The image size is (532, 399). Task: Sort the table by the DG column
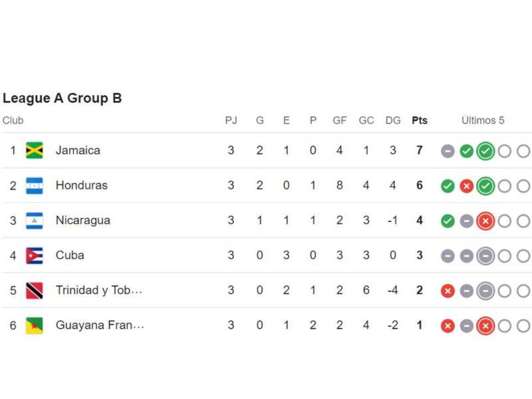(393, 120)
